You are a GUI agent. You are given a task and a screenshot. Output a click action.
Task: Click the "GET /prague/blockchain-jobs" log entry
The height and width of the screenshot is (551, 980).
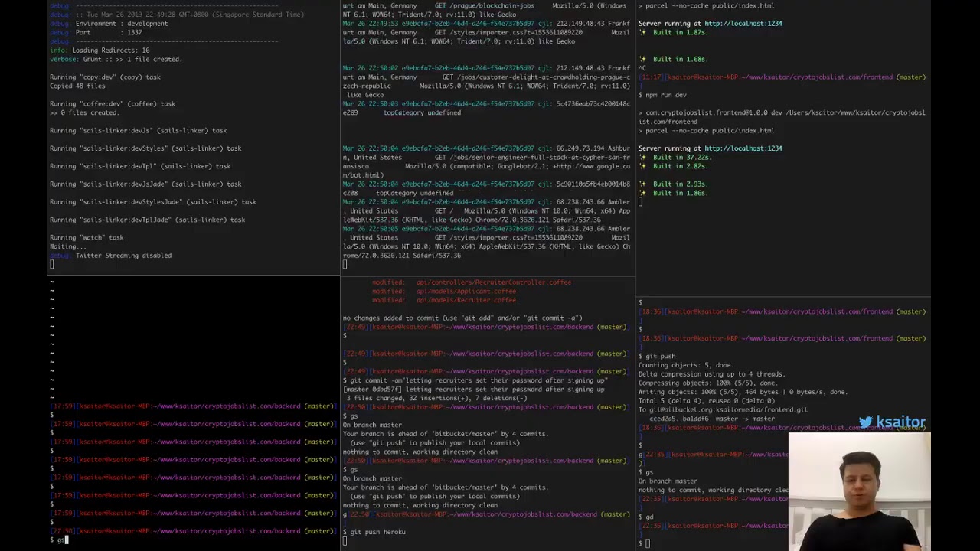[484, 6]
